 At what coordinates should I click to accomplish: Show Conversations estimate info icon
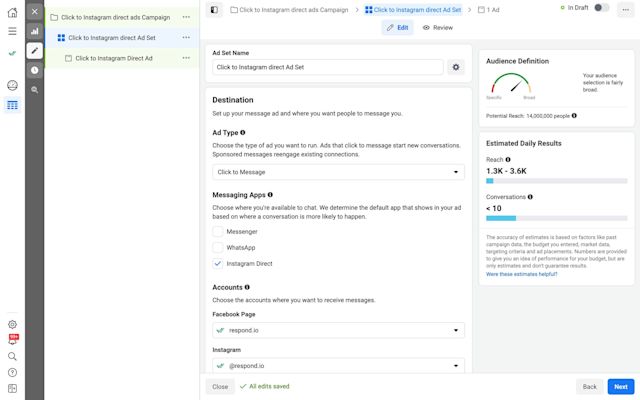(x=530, y=197)
